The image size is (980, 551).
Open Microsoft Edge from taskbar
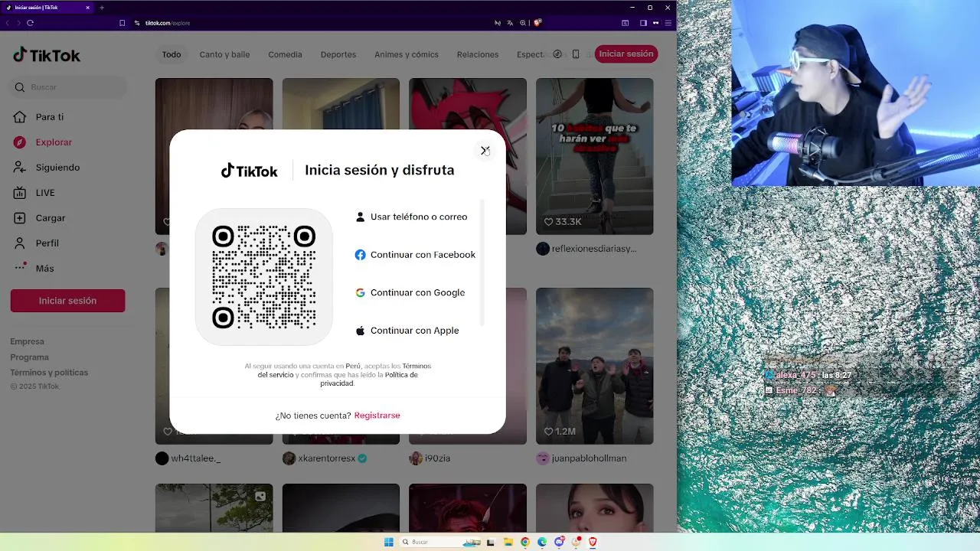coord(542,542)
